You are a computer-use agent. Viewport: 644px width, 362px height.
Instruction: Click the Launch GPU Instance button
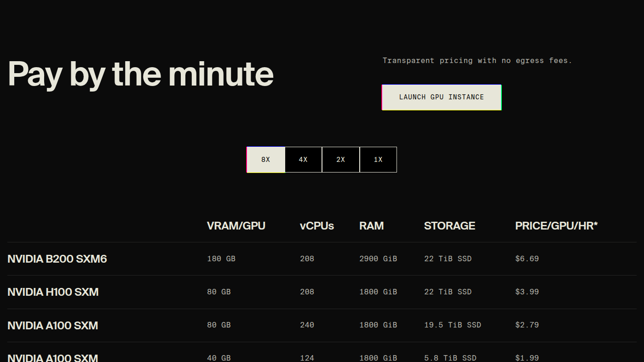pyautogui.click(x=442, y=97)
